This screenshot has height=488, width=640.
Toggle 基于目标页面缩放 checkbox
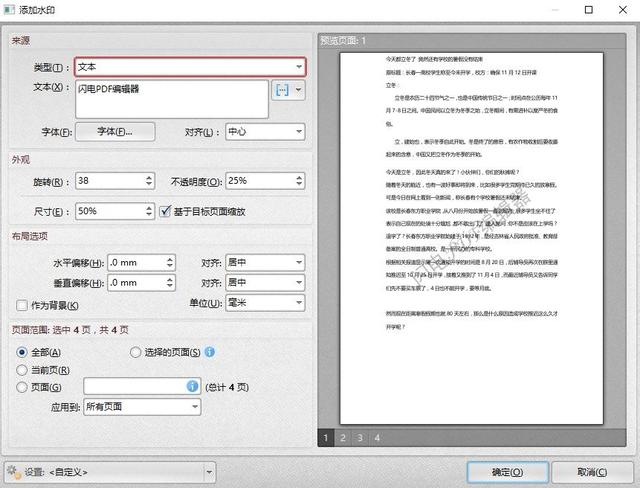coord(165,211)
